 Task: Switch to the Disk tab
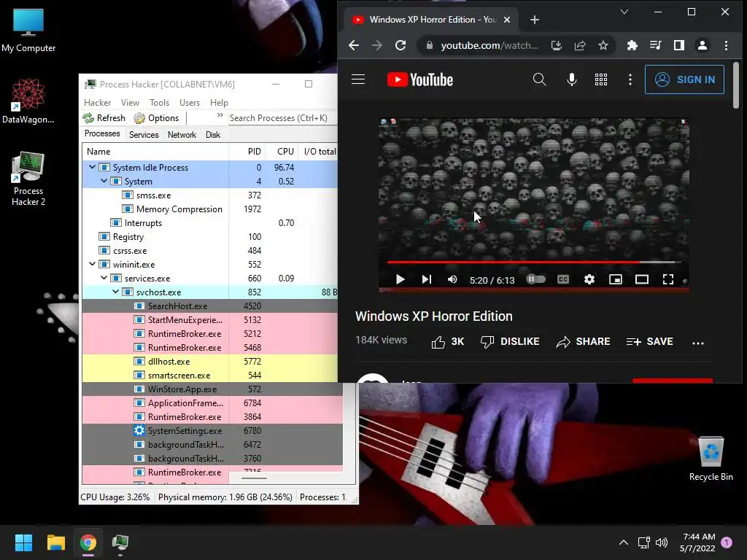213,135
